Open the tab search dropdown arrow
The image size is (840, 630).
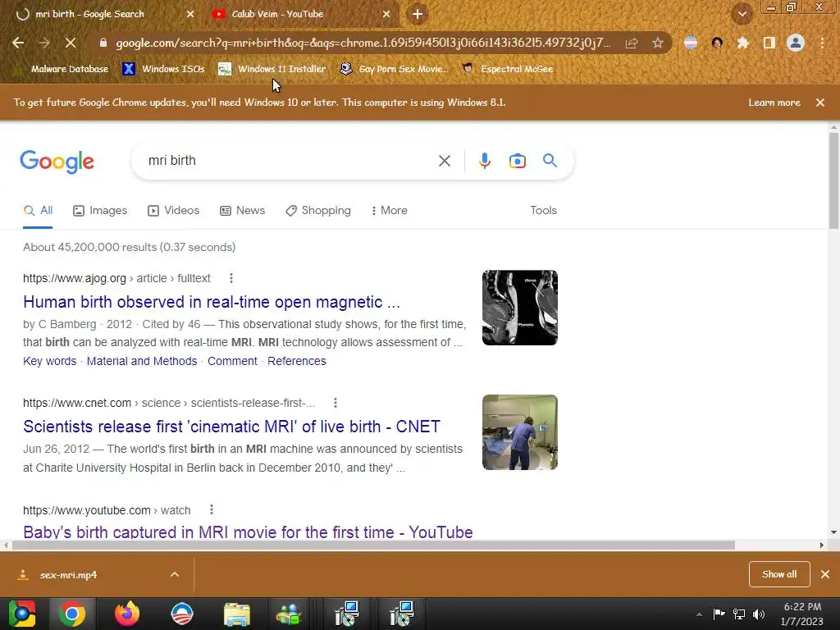pos(742,14)
